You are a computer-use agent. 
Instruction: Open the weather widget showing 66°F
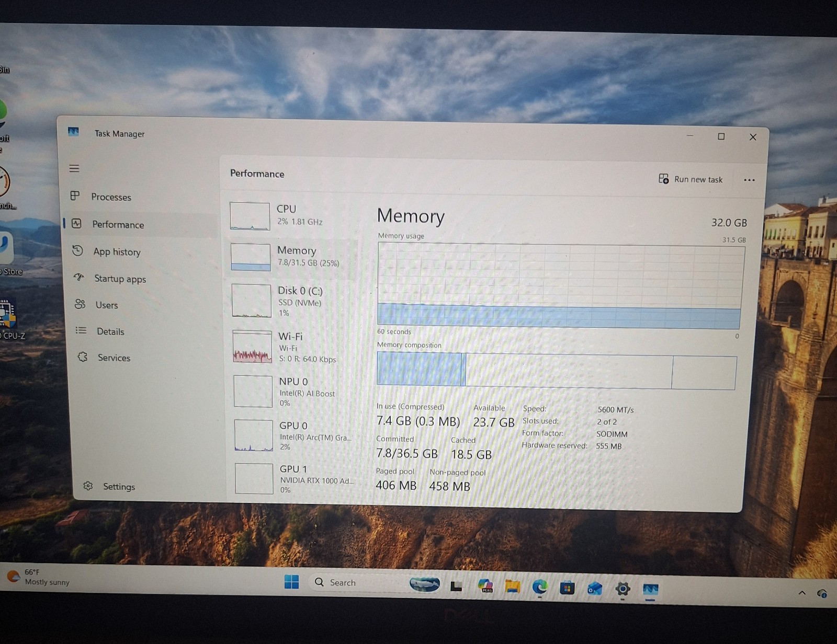click(39, 577)
